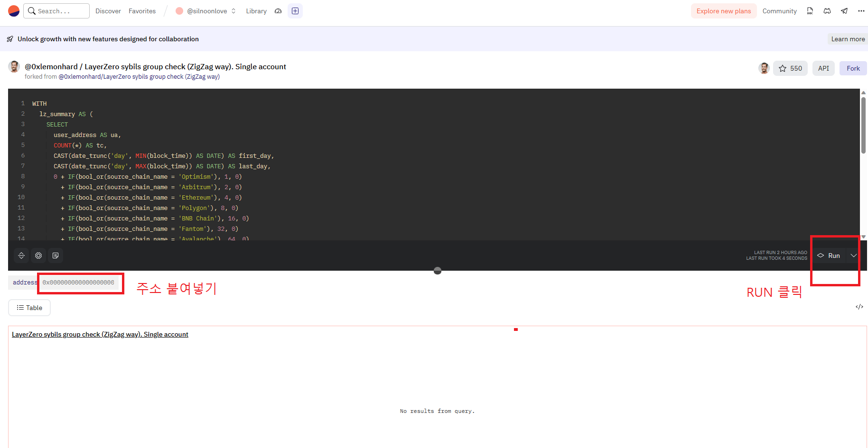Open the Library menu item
This screenshot has height=448, width=868.
point(256,11)
